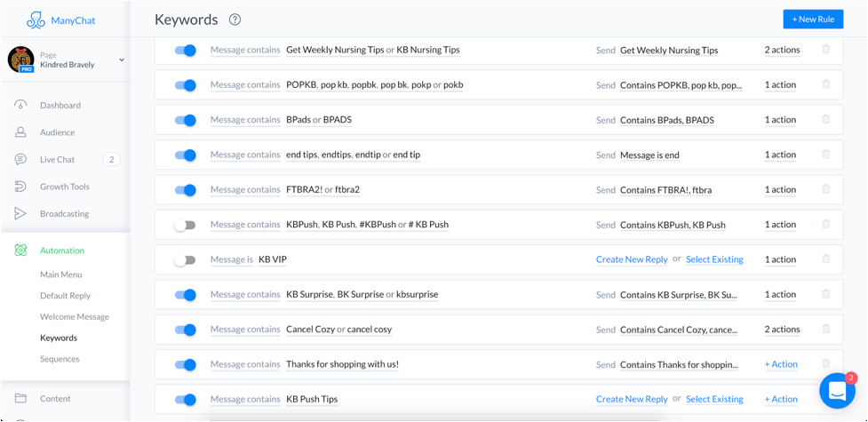Click trash icon on KB VIP rule
Screen dimensions: 868x422
(x=826, y=259)
